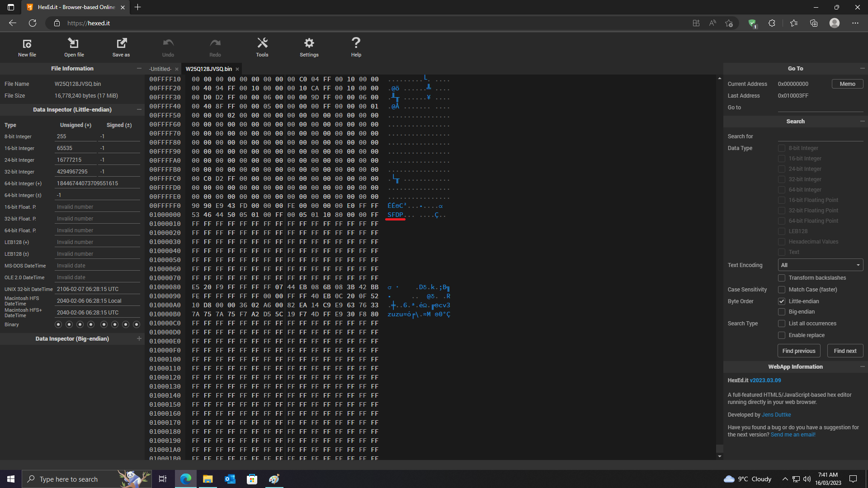Check the Match Case (faster) option
Image resolution: width=868 pixels, height=488 pixels.
(782, 290)
